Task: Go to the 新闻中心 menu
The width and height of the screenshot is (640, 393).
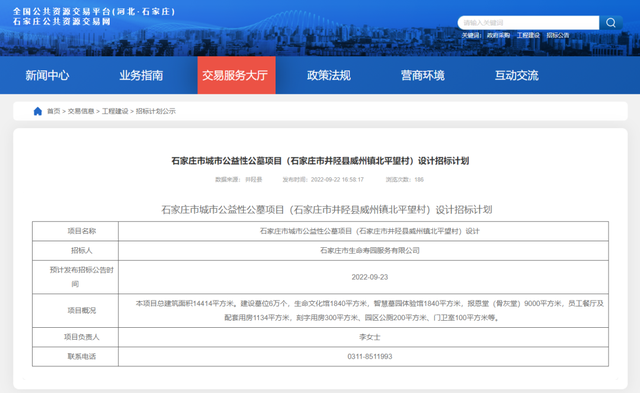Action: click(47, 75)
